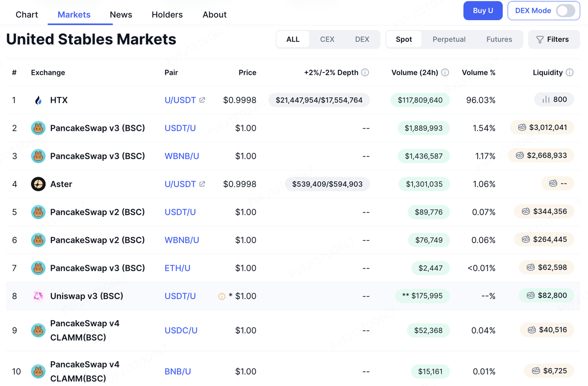The image size is (588, 386).
Task: Select the CEX exchange type filter
Action: [327, 39]
